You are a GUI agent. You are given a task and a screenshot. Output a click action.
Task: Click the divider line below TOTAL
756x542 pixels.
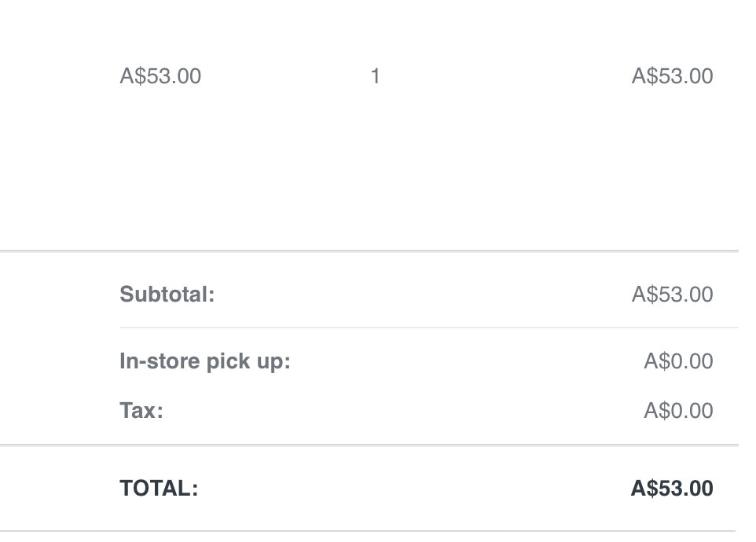point(369,532)
